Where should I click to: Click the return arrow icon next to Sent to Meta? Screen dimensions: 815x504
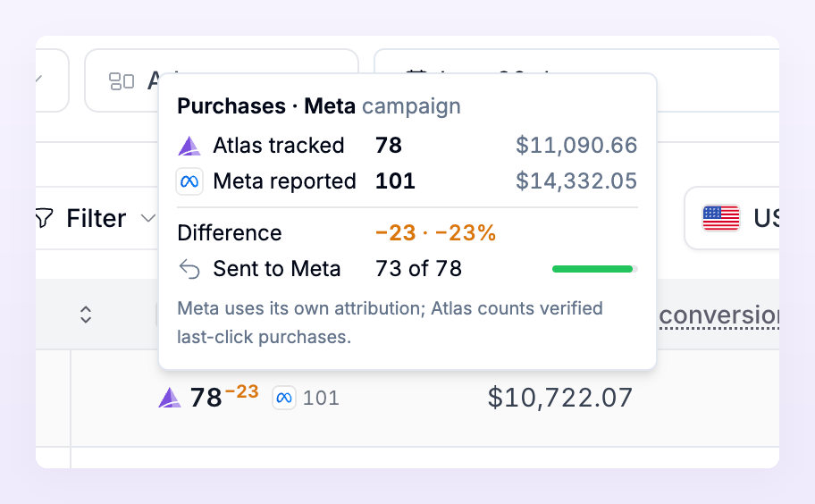[189, 269]
